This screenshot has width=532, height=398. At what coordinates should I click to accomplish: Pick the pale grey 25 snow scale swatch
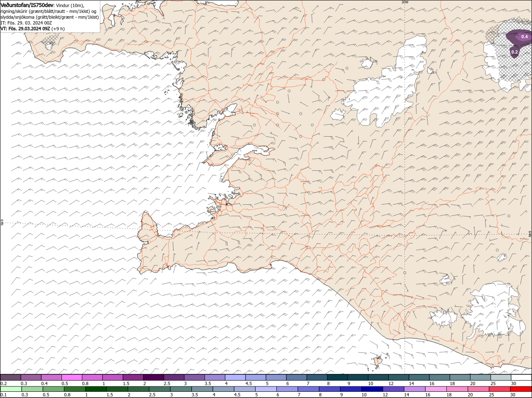[501, 377]
